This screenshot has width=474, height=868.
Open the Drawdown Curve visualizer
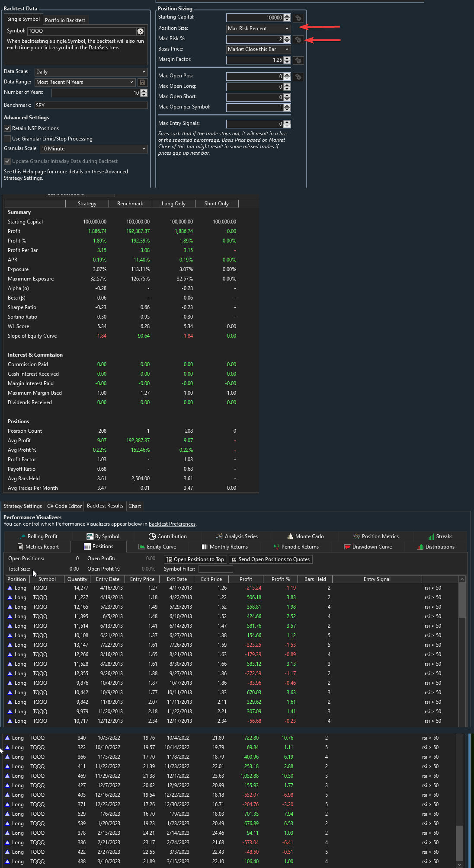point(368,547)
